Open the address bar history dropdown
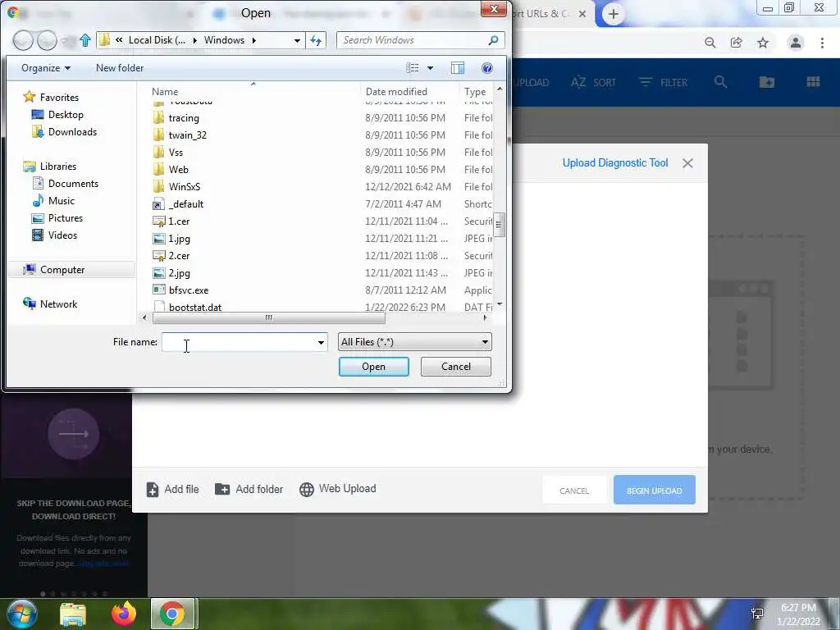The image size is (840, 630). (x=297, y=40)
